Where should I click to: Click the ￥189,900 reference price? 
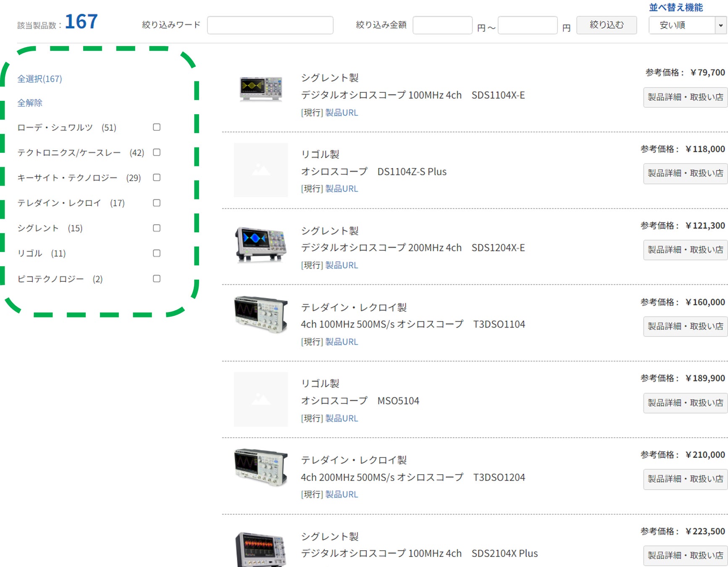[x=705, y=378]
